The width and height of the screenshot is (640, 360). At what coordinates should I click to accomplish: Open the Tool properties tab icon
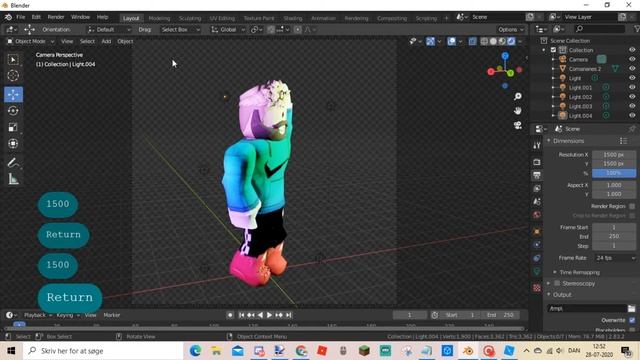tap(537, 145)
